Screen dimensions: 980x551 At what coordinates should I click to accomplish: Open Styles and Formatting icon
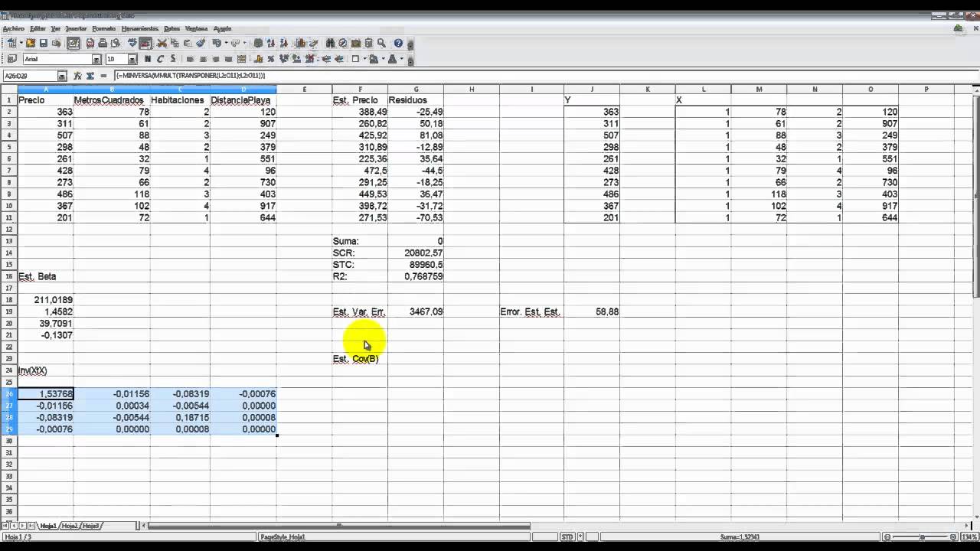11,59
